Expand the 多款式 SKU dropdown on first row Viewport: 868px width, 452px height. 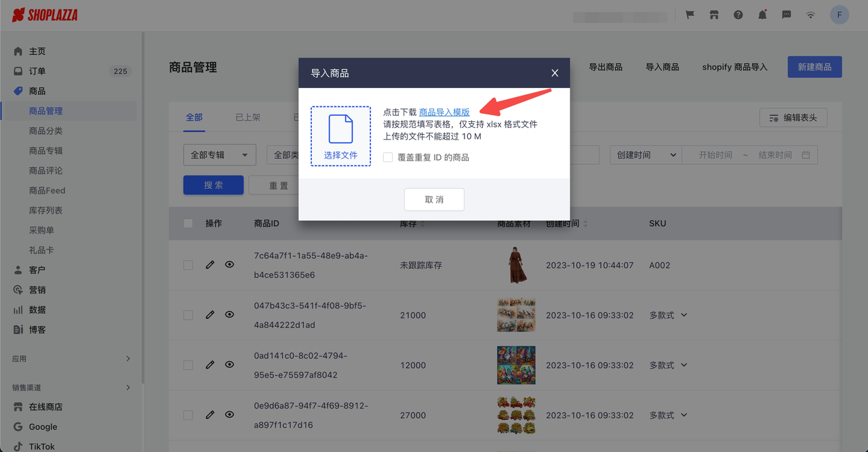click(x=668, y=315)
